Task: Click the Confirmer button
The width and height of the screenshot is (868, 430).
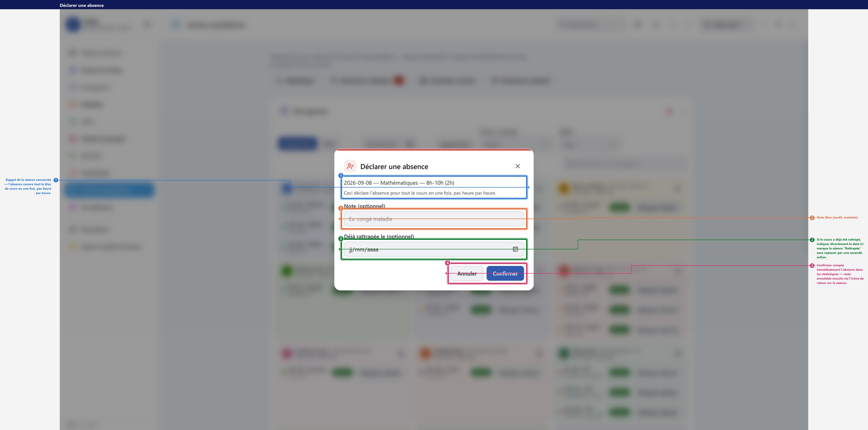Action: click(x=505, y=273)
